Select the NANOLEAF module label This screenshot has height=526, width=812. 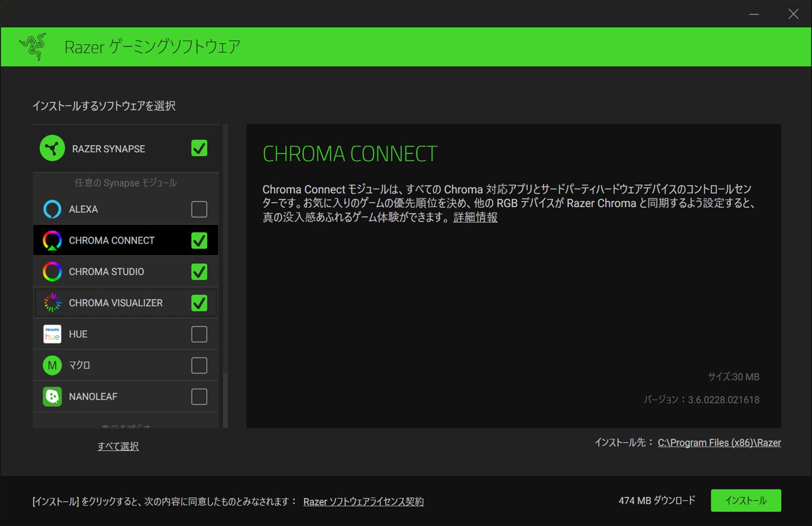point(93,397)
